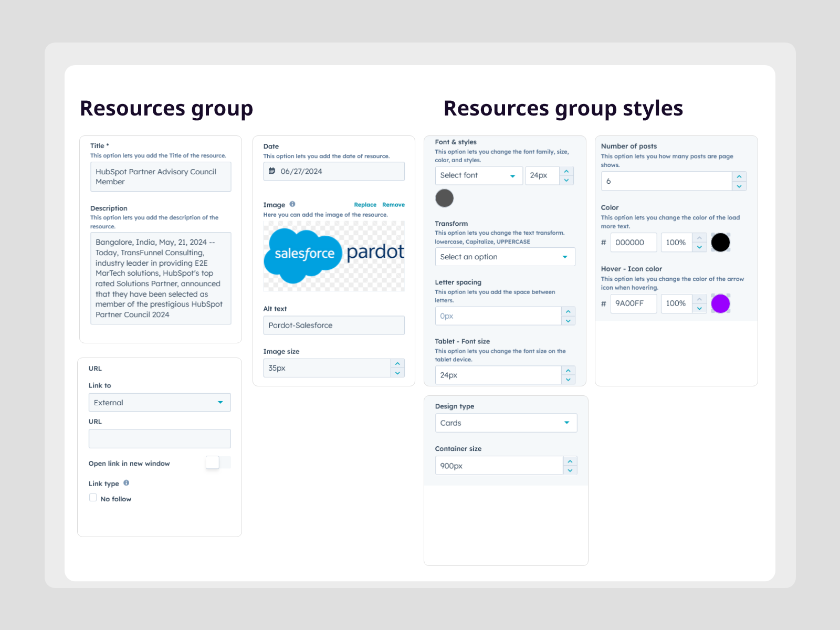Click the black load more Color swatch
Viewport: 840px width, 630px height.
(x=720, y=243)
